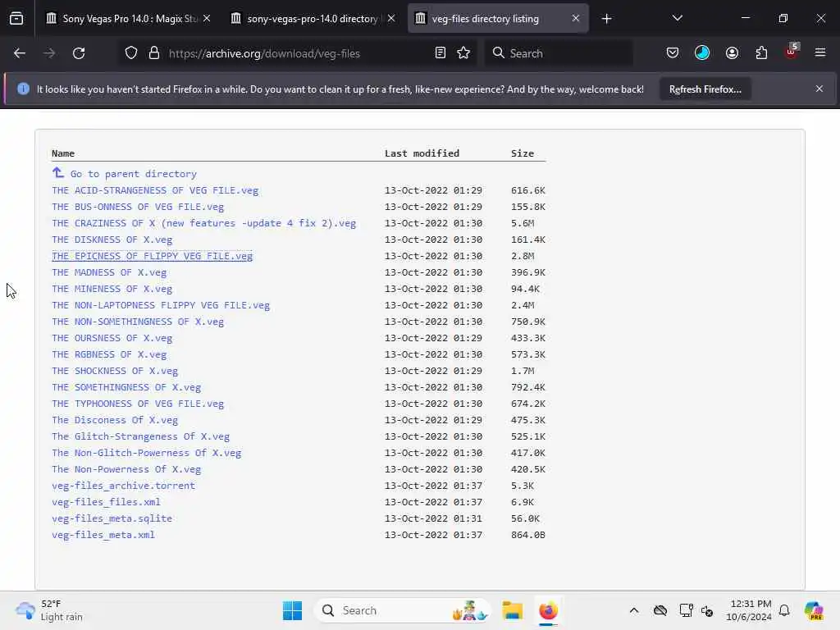The image size is (840, 630).
Task: View site security padlock info
Action: pyautogui.click(x=154, y=53)
